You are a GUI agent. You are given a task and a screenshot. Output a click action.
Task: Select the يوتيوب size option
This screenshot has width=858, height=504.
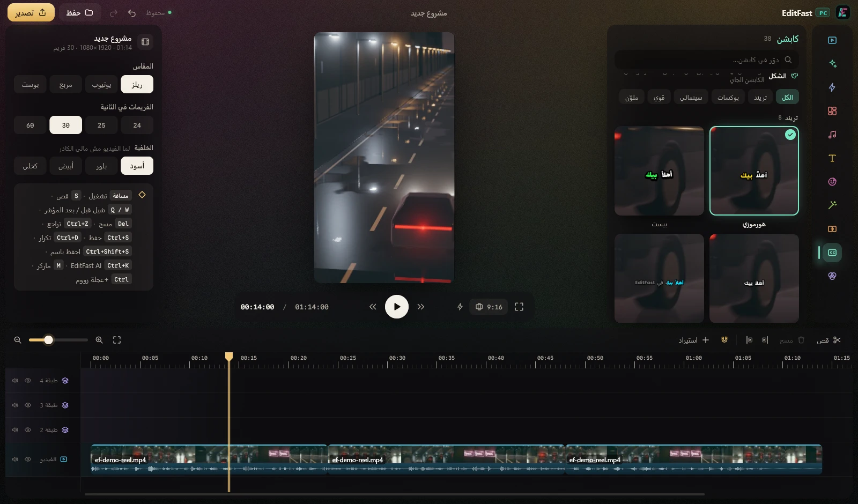tap(101, 84)
